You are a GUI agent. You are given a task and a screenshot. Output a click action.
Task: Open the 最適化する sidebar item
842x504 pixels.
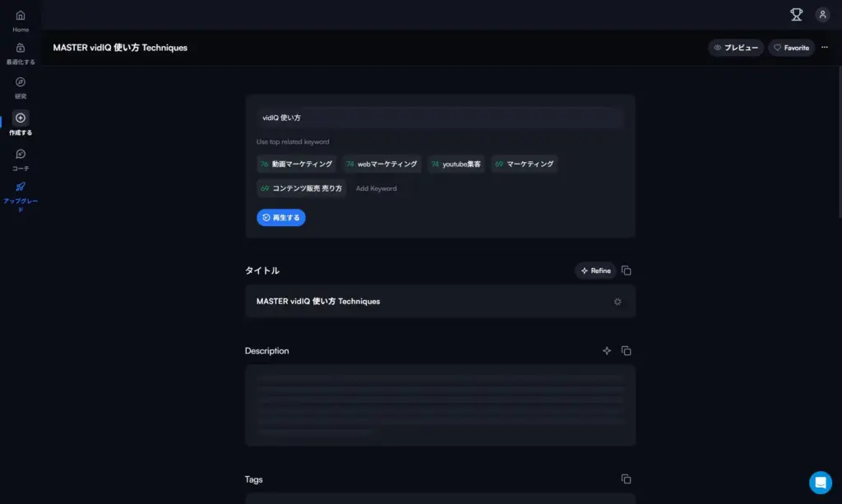click(21, 53)
